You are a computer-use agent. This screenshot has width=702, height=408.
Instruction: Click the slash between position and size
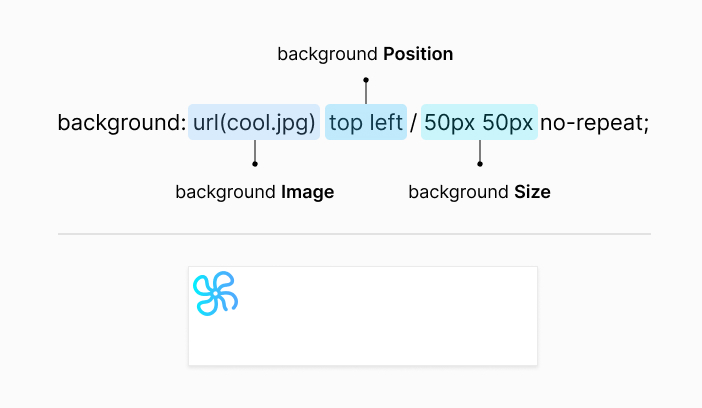click(x=414, y=123)
